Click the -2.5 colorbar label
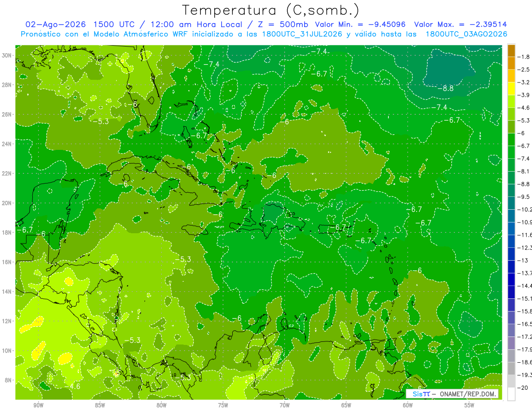This screenshot has width=532, height=411. pos(524,70)
